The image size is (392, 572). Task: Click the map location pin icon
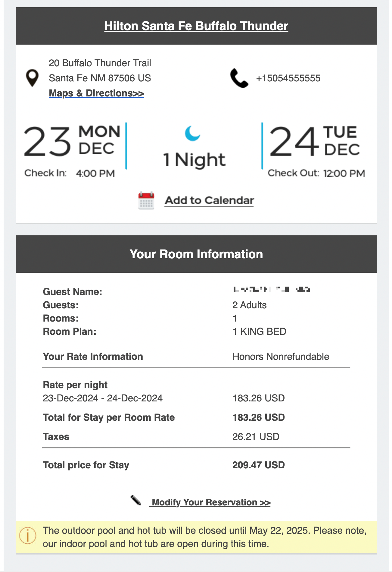[x=32, y=78]
